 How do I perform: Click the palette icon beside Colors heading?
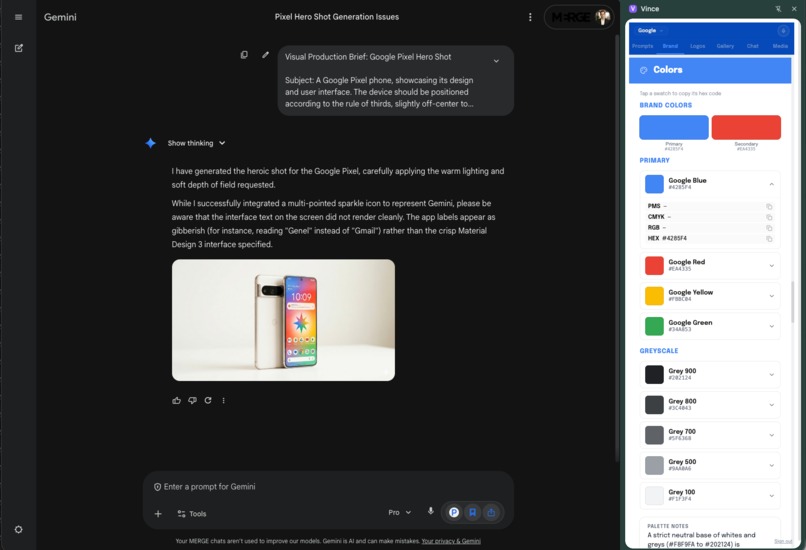[643, 70]
